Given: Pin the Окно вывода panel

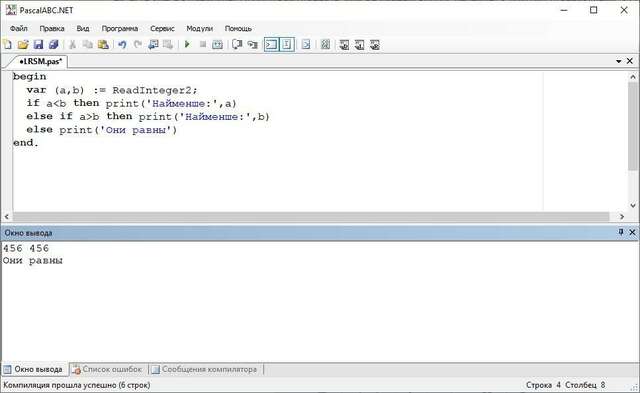Looking at the screenshot, I should [x=621, y=232].
